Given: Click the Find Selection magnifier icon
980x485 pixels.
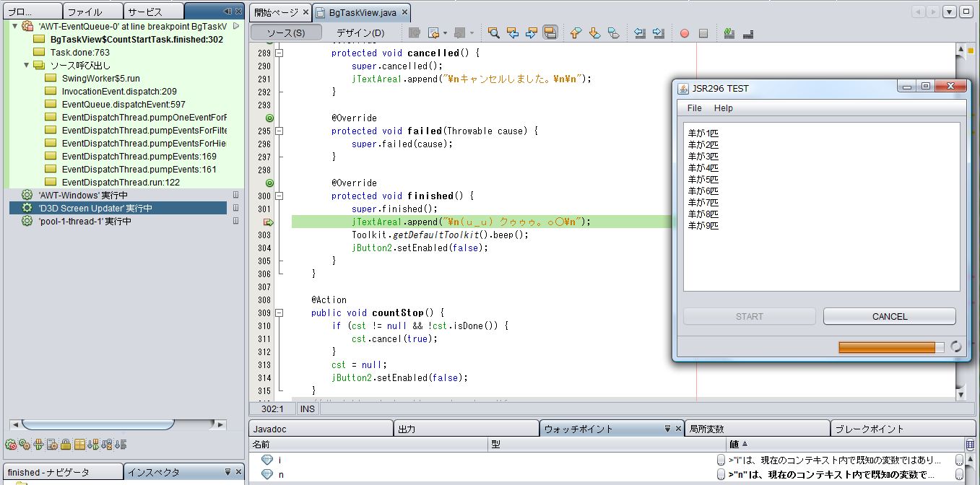Looking at the screenshot, I should (x=494, y=33).
